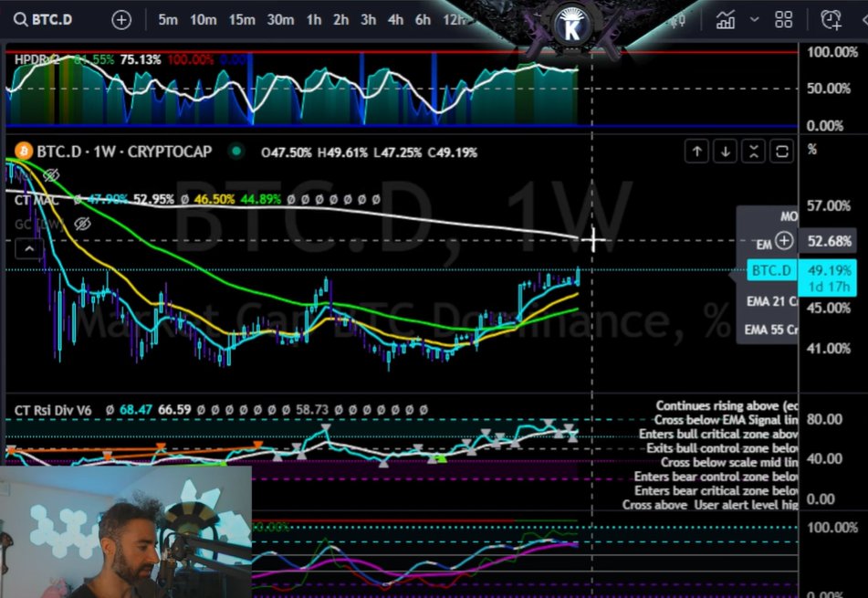The height and width of the screenshot is (598, 868).
Task: Select the 30m interval
Action: point(280,20)
